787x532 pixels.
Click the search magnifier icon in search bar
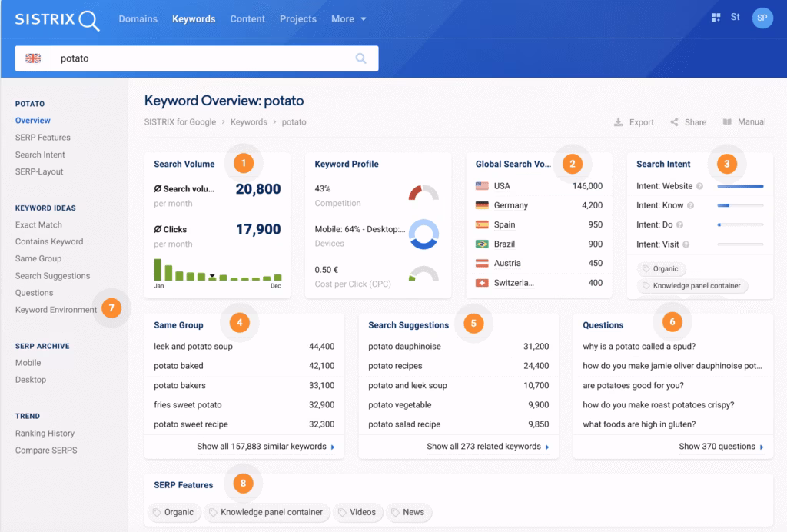pyautogui.click(x=360, y=58)
